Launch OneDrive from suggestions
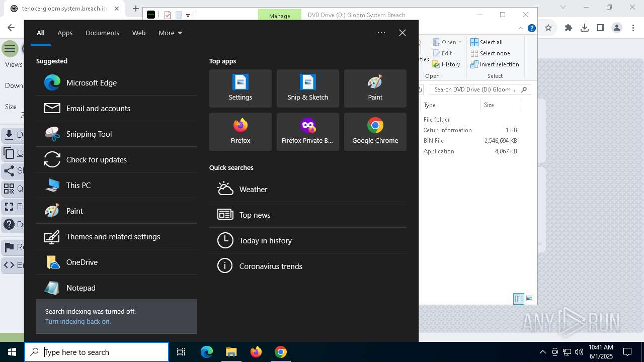Viewport: 644px width, 362px height. click(x=117, y=262)
